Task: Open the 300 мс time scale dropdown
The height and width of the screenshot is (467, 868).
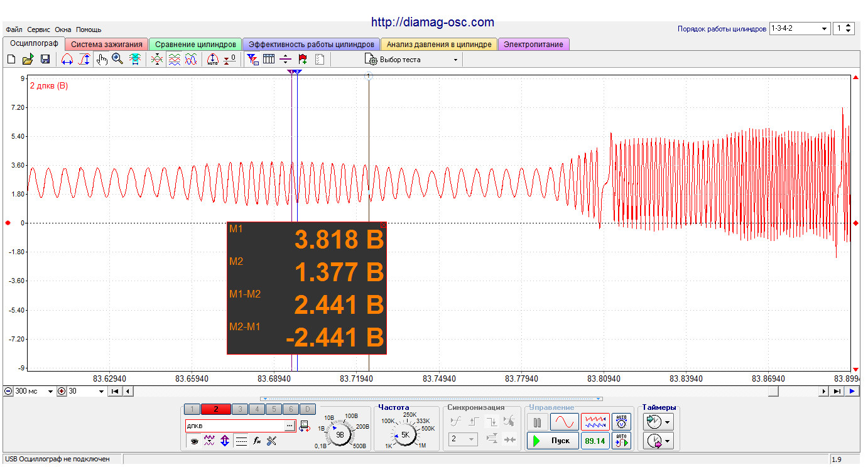Action: click(35, 391)
